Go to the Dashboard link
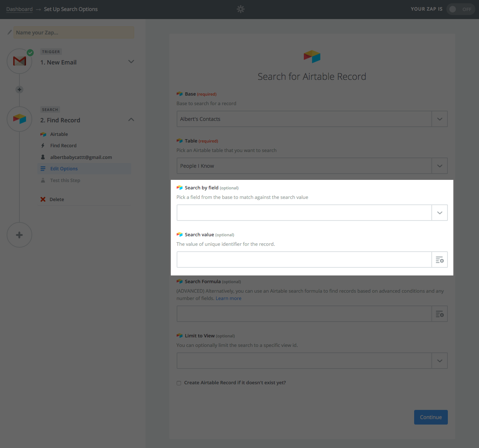The width and height of the screenshot is (479, 448). pos(19,9)
